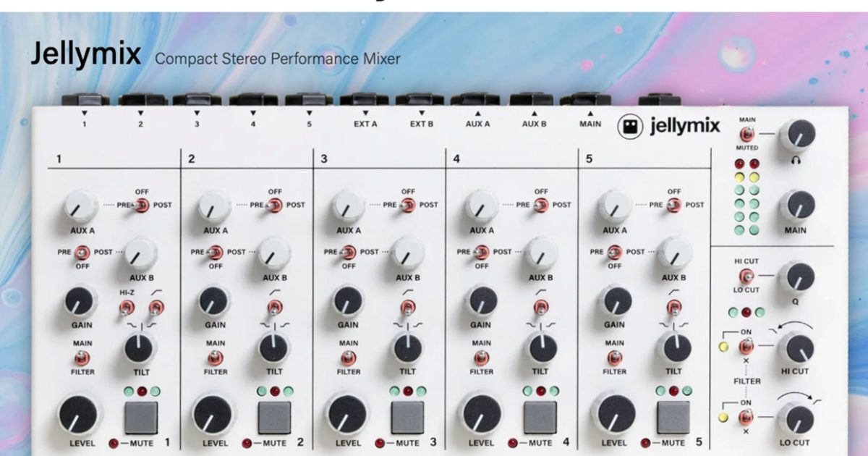Screen dimensions: 868x456
Task: Flip the HI-Z switch on channel 1
Action: tap(127, 308)
